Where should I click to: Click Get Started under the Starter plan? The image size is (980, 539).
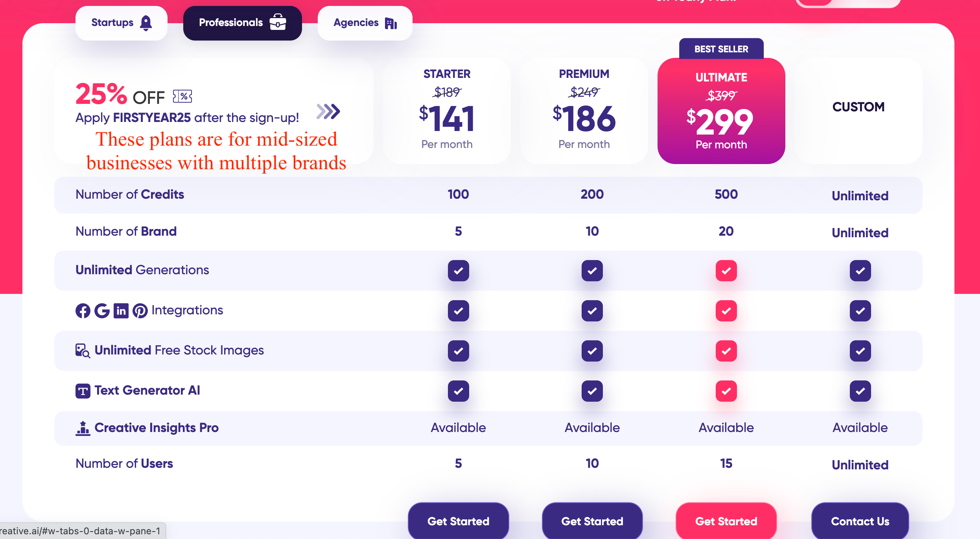[458, 521]
